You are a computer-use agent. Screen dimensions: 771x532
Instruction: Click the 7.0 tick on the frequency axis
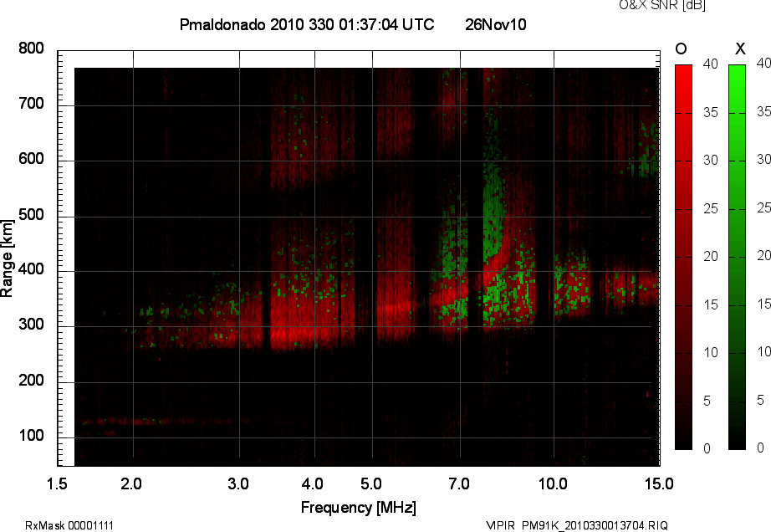click(x=459, y=483)
